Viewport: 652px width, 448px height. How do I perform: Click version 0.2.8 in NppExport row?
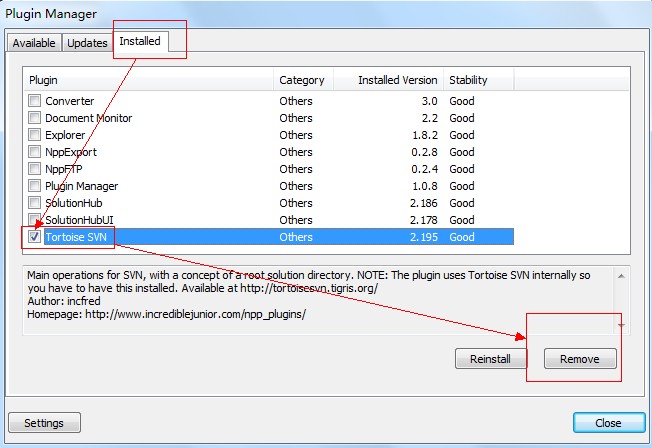coord(425,152)
